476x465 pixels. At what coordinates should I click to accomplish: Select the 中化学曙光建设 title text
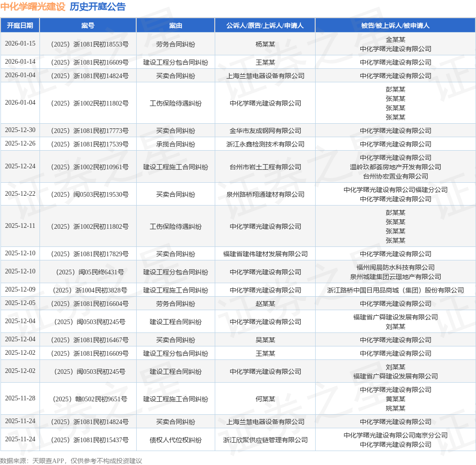click(33, 7)
